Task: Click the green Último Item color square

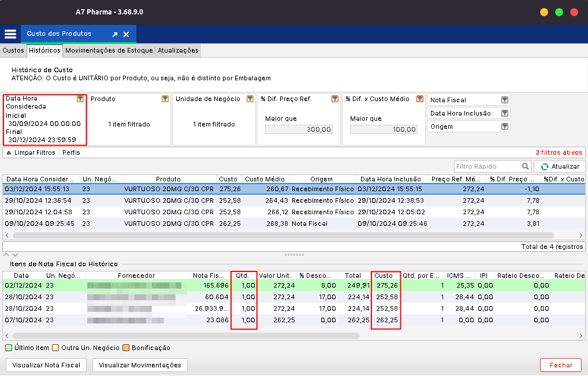Action: click(8, 348)
